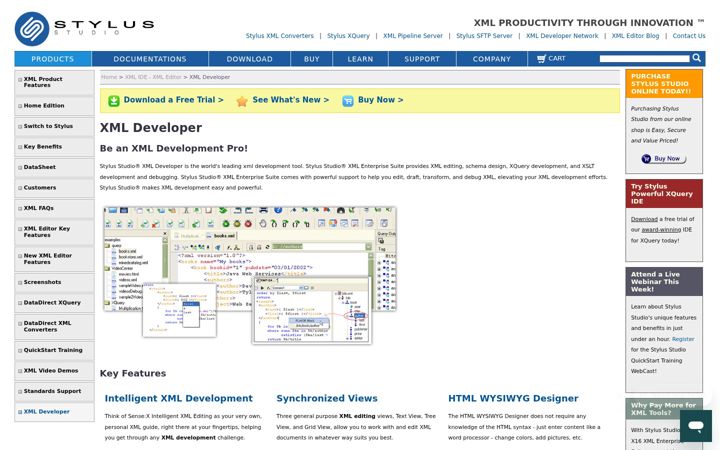Open the shopping cart icon
This screenshot has width=720, height=450.
[541, 58]
